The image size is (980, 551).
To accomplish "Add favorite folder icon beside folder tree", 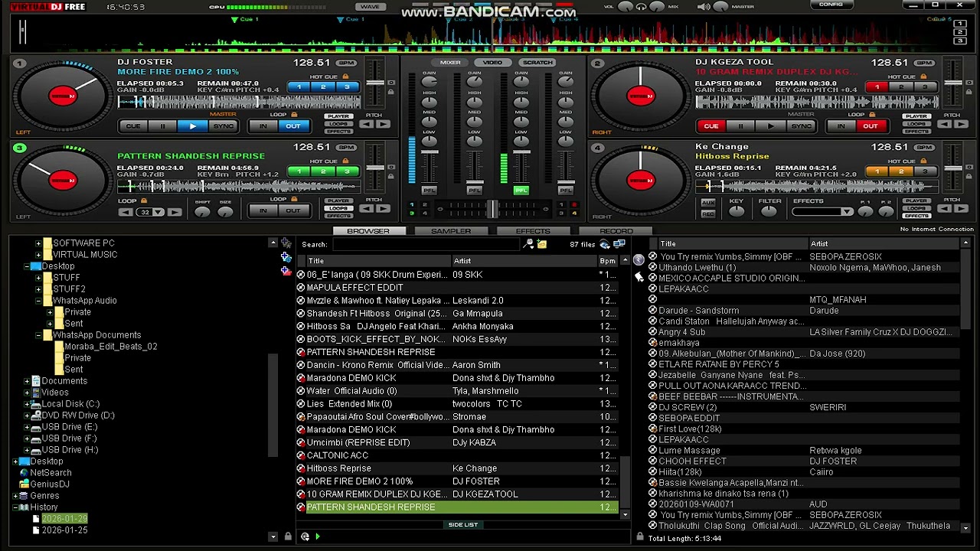I will click(286, 243).
